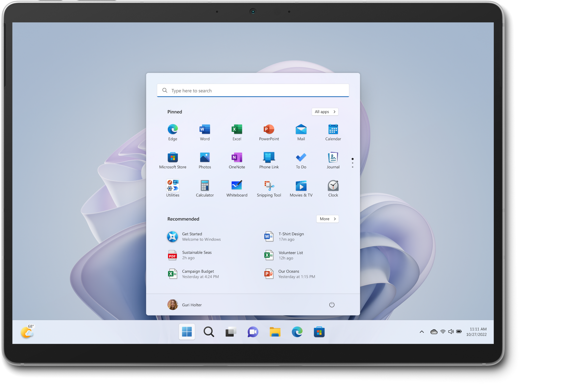
Task: Open the Edge pinned app
Action: pos(173,132)
